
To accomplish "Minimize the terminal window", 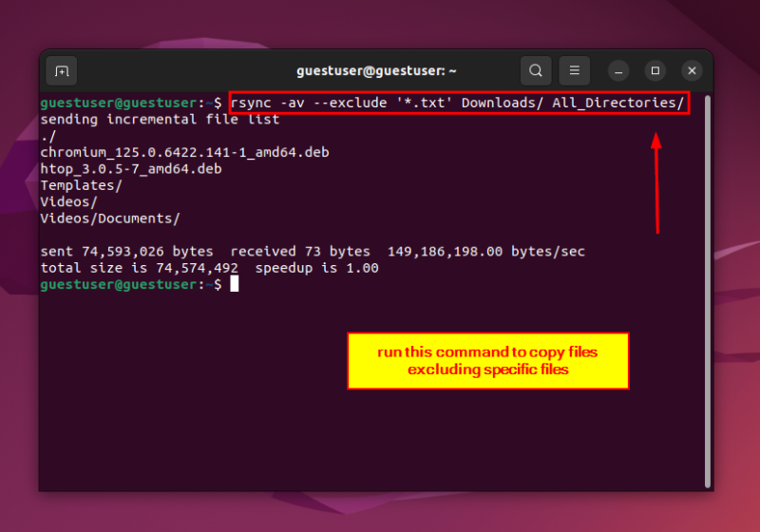I will [x=618, y=71].
